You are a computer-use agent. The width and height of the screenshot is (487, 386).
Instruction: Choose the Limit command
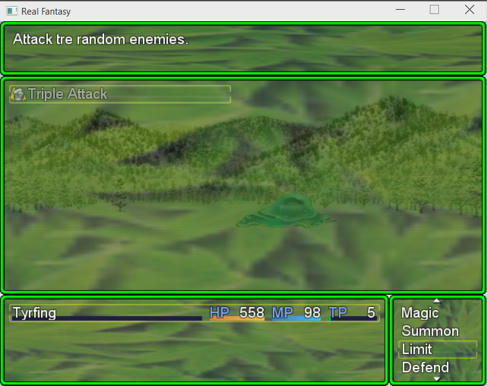click(x=417, y=349)
